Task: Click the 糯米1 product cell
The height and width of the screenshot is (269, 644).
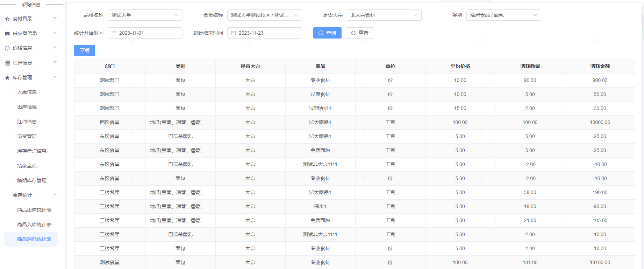Action: [320, 206]
